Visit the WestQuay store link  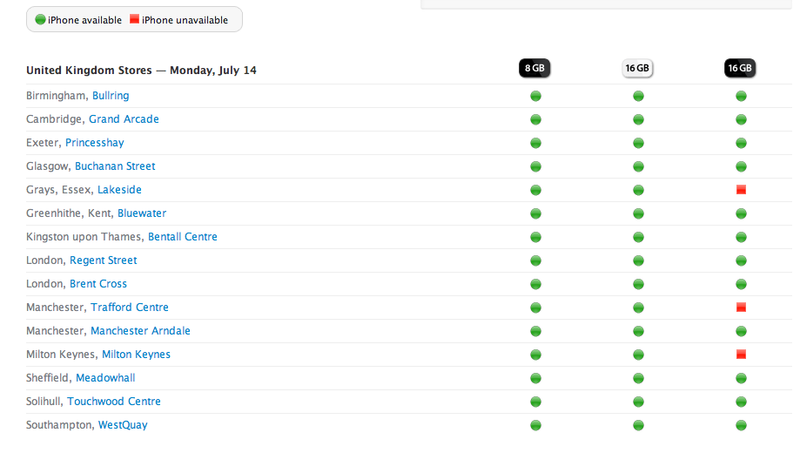(x=123, y=425)
